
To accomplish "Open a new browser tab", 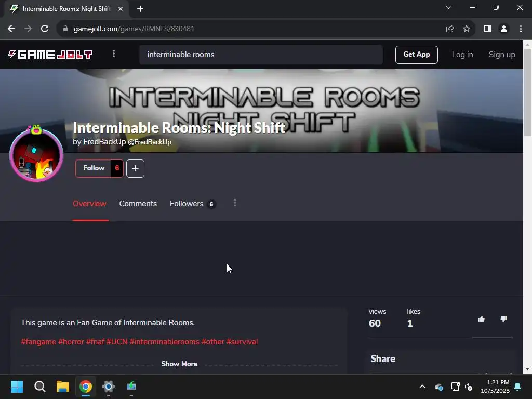I will click(x=140, y=9).
